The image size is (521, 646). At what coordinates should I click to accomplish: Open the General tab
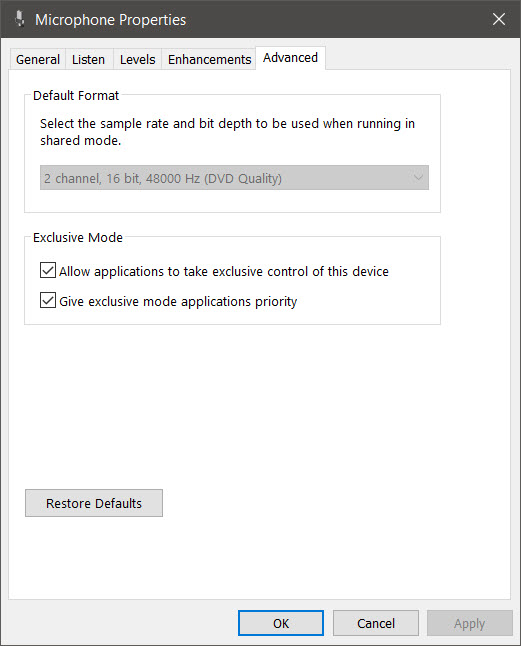coord(37,59)
